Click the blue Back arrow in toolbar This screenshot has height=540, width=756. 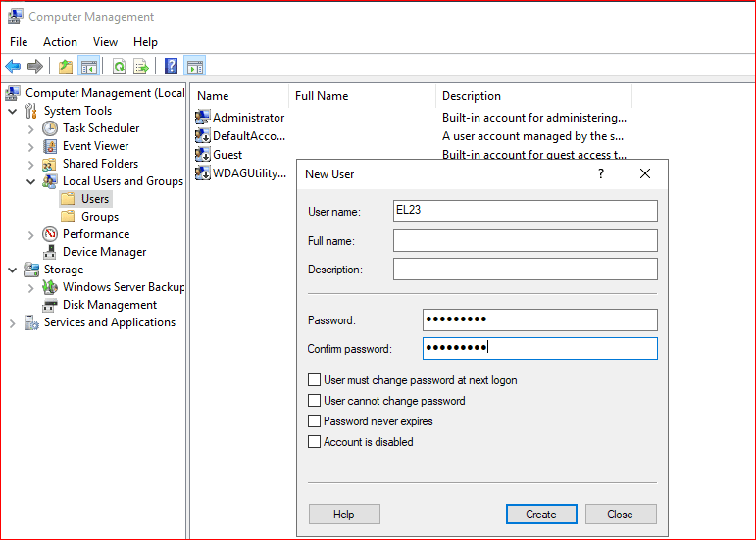click(13, 67)
